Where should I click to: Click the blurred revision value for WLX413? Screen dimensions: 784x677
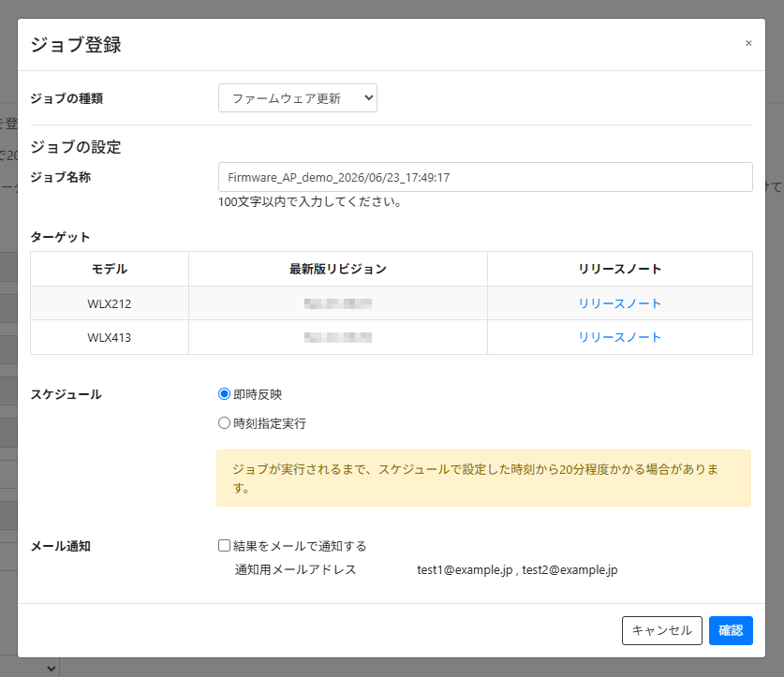click(338, 337)
